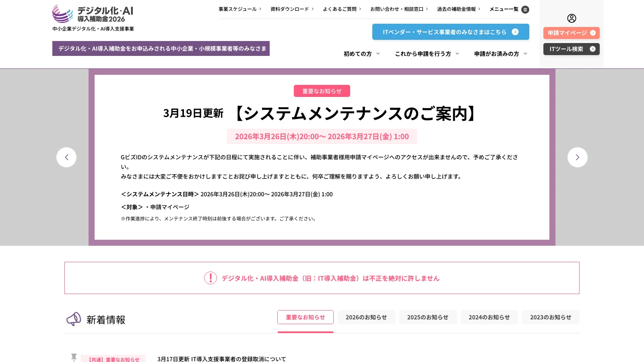
Task: Click the megaphone icon beside 新着情報
Action: (73, 319)
